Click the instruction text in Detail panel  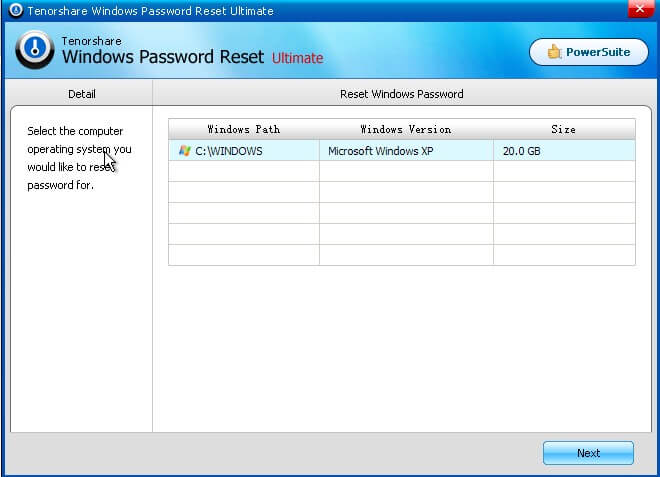click(79, 158)
